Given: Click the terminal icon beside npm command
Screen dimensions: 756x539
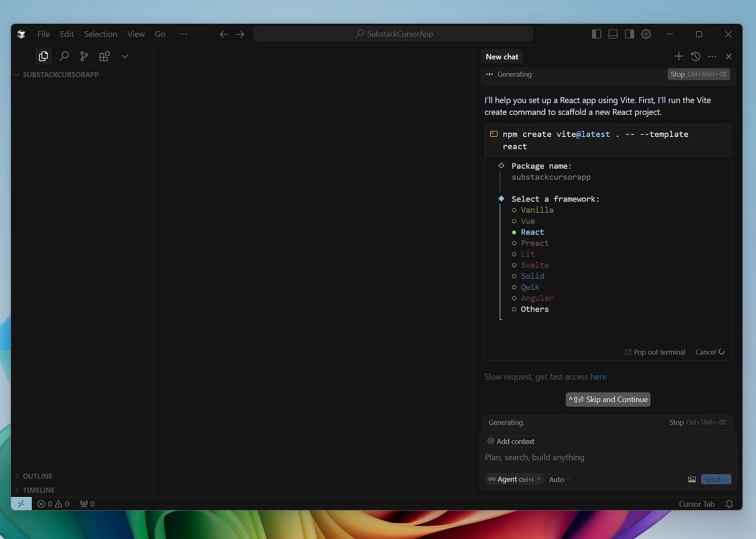Looking at the screenshot, I should [x=494, y=134].
